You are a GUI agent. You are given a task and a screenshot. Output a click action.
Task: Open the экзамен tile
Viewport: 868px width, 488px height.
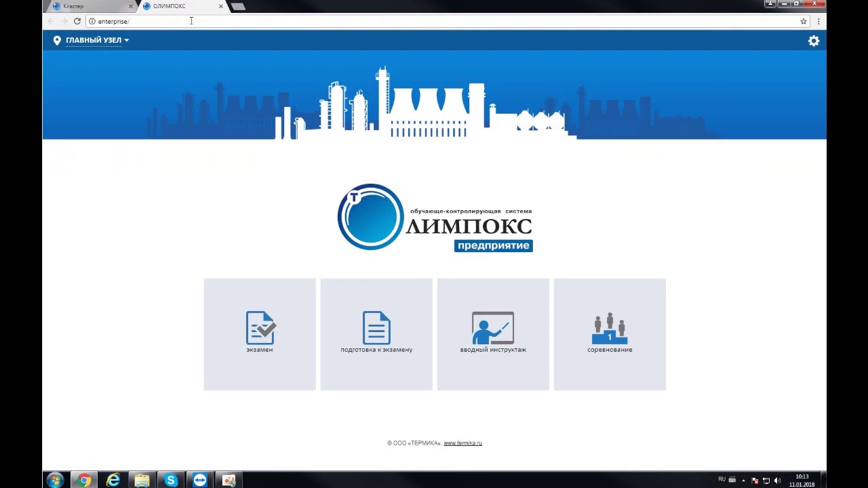[260, 334]
